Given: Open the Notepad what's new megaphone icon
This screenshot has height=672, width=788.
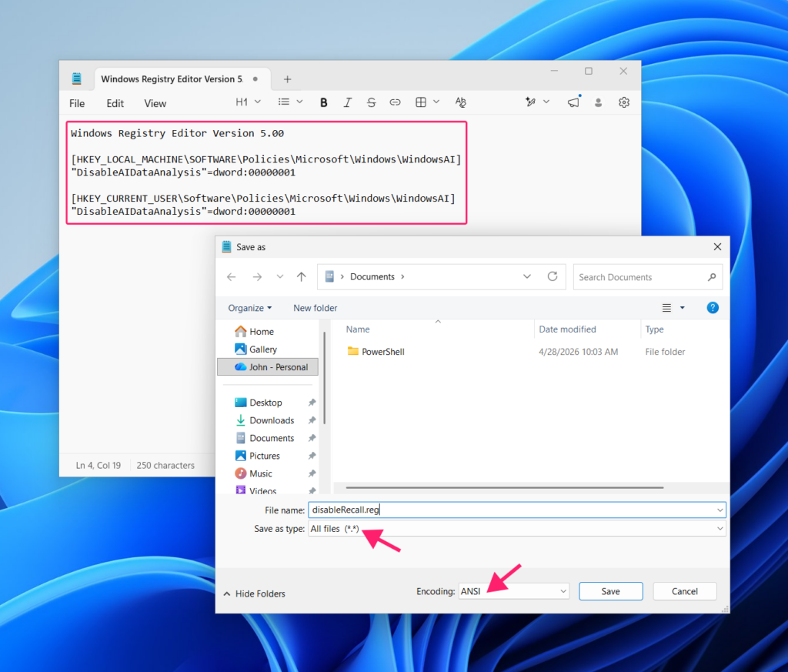Looking at the screenshot, I should tap(573, 102).
